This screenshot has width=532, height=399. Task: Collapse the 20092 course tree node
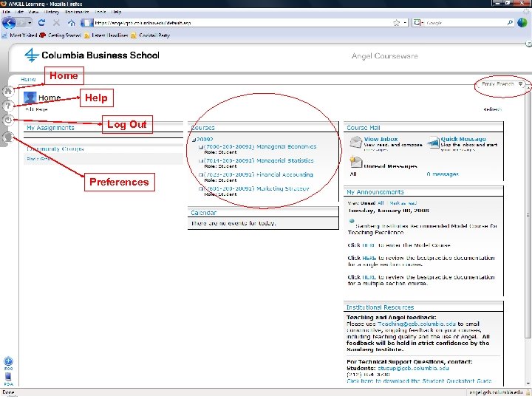tap(194, 140)
